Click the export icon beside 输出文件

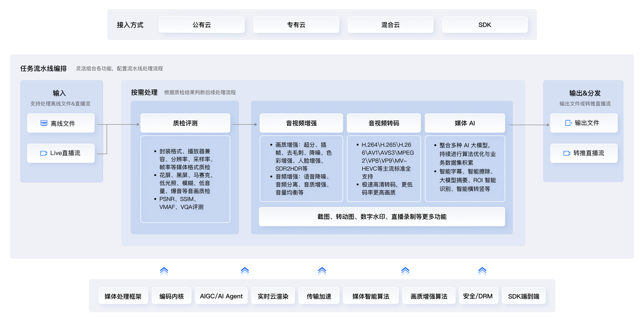coord(568,123)
